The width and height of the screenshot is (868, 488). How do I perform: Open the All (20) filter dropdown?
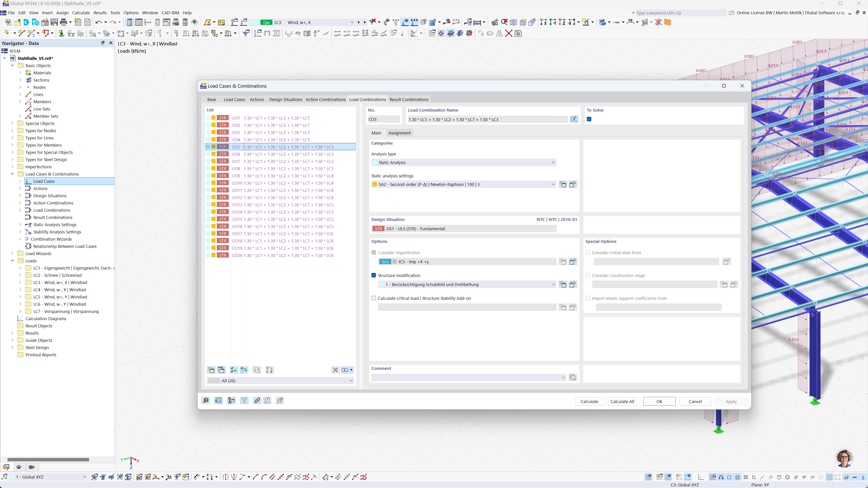351,380
